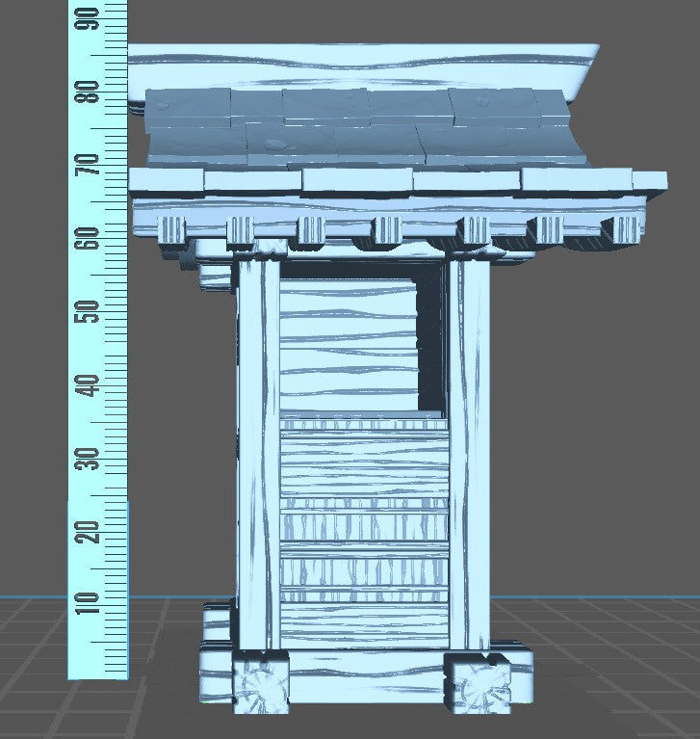Click the 30 mark on the ruler
This screenshot has width=700, height=739.
[92, 457]
